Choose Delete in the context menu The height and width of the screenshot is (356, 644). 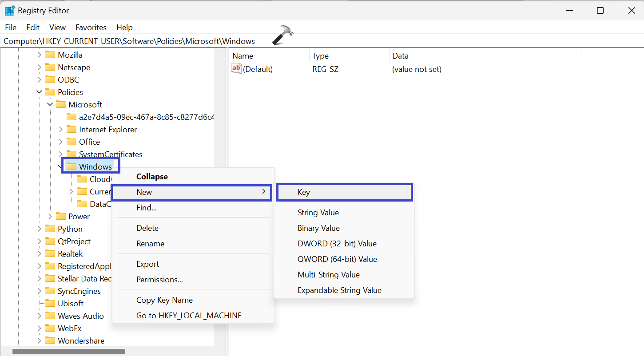(x=193, y=228)
